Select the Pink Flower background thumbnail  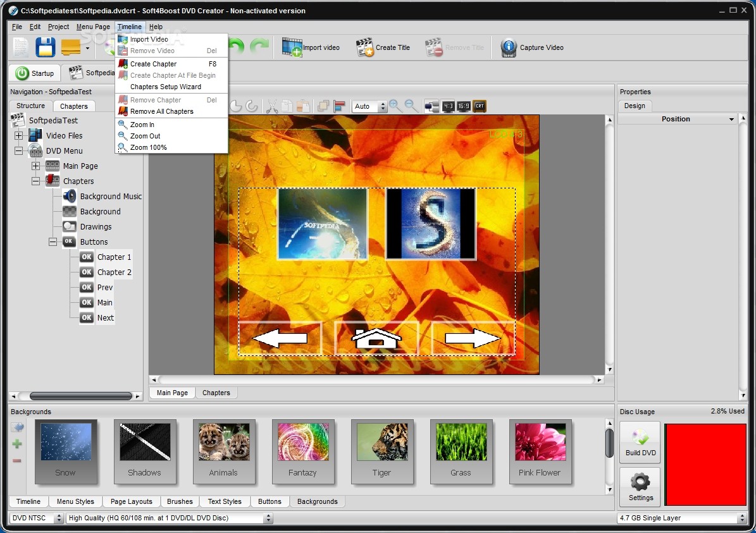[540, 451]
